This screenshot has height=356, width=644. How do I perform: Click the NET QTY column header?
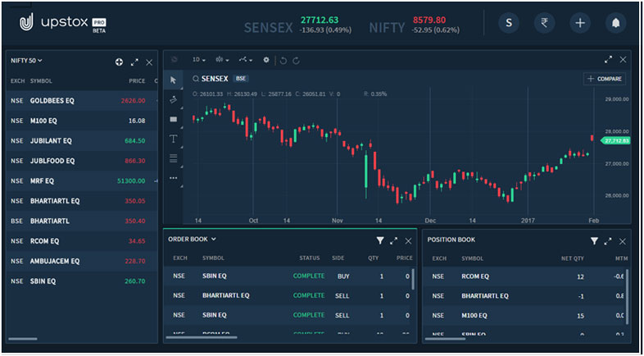click(573, 258)
